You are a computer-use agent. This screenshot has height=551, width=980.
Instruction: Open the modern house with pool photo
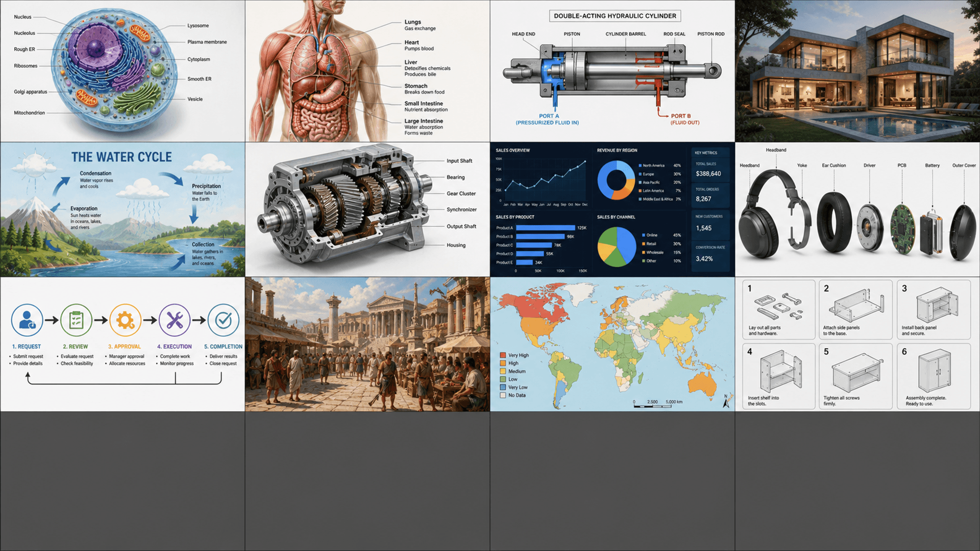(857, 71)
